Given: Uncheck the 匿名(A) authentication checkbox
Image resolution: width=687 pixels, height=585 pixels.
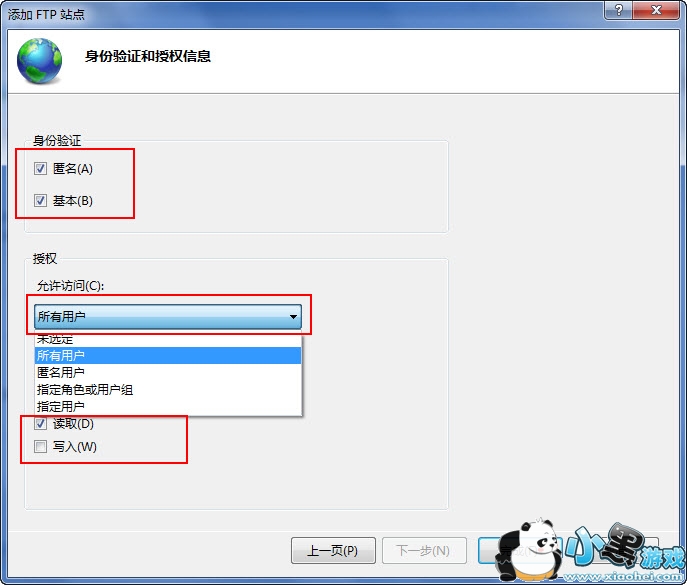Looking at the screenshot, I should point(40,168).
